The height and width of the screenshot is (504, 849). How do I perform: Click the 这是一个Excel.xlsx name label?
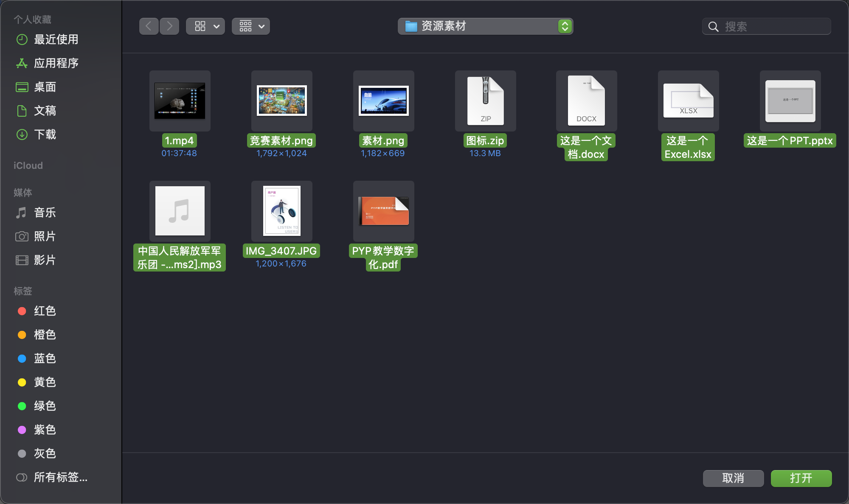[x=688, y=147]
